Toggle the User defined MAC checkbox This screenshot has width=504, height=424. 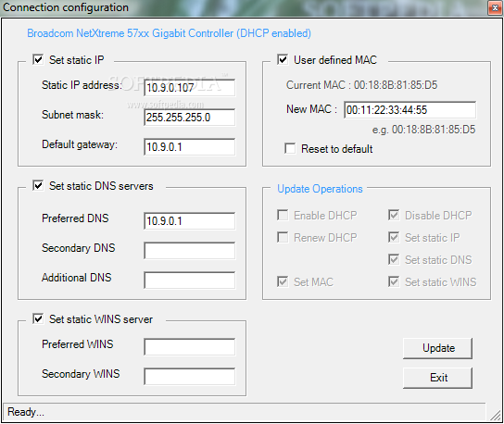point(283,59)
